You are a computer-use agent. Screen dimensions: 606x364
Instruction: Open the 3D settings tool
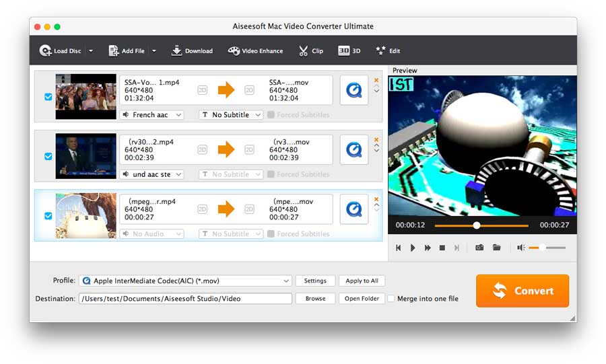(x=349, y=50)
